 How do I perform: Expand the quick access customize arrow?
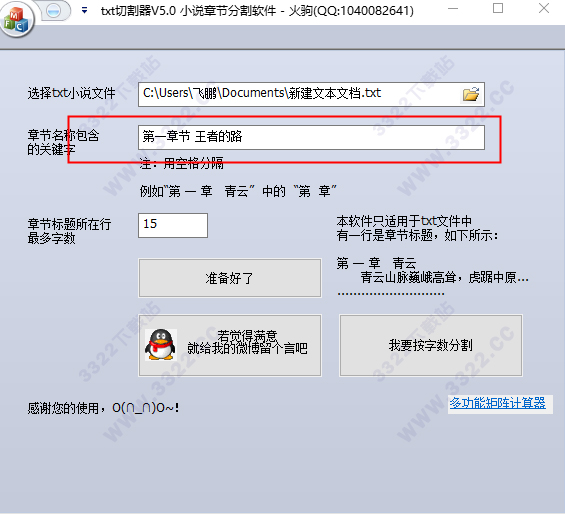(x=84, y=11)
